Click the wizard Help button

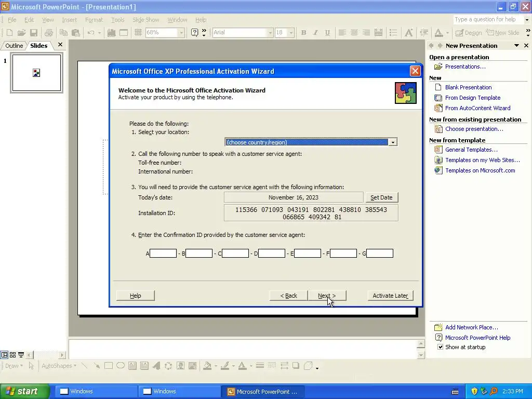click(136, 296)
